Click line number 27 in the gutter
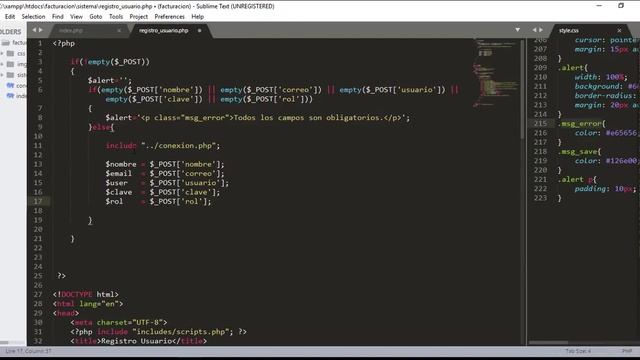Viewport: 640px width, 360px height. [x=38, y=294]
